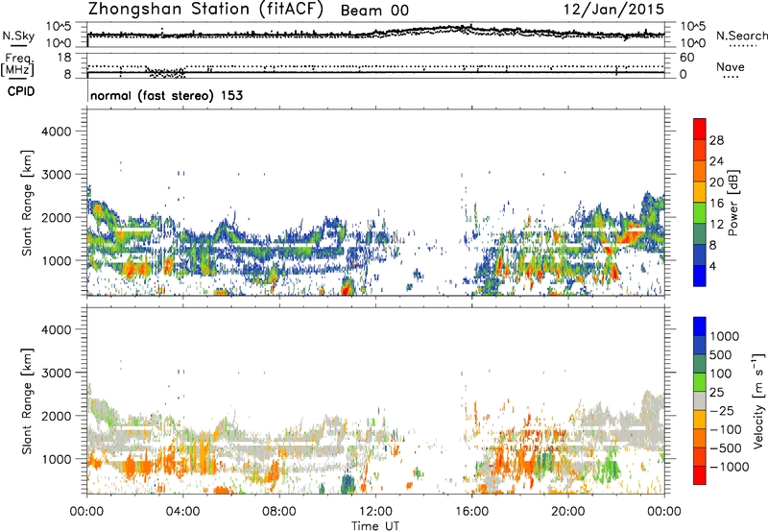
Task: Select the text normal (fast stereo) 153
Action: (166, 95)
